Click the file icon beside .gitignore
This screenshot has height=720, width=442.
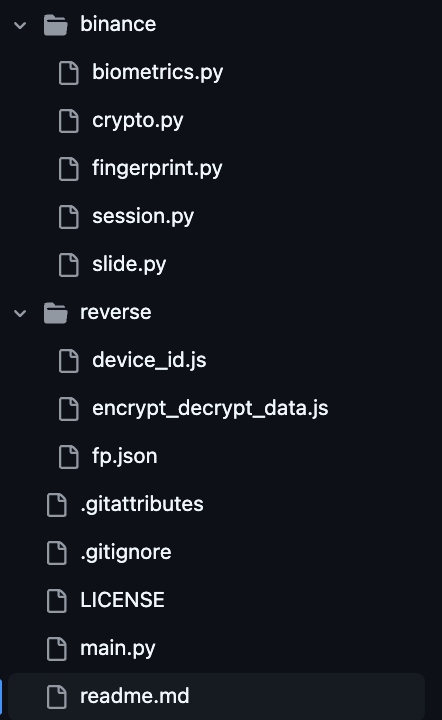point(57,552)
